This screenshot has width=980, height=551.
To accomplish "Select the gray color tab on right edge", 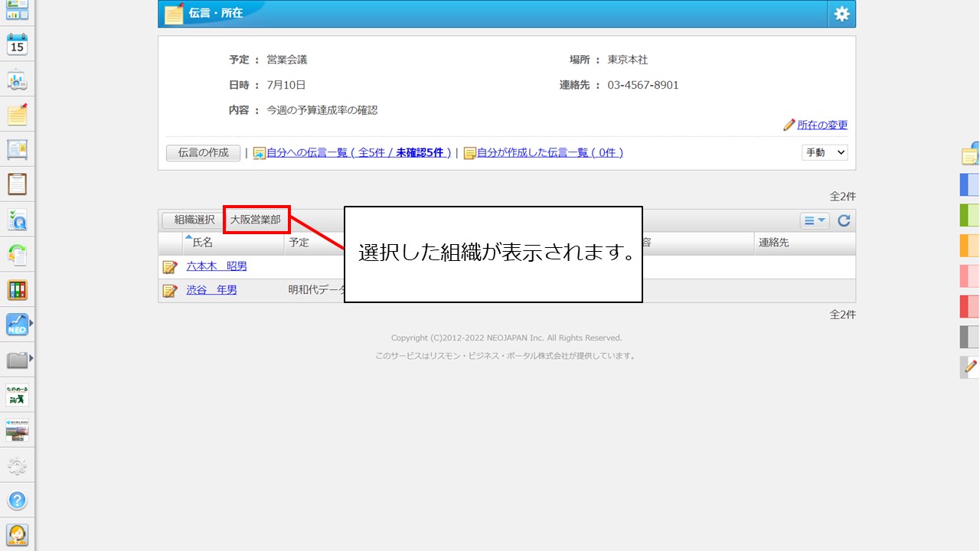I will click(970, 337).
